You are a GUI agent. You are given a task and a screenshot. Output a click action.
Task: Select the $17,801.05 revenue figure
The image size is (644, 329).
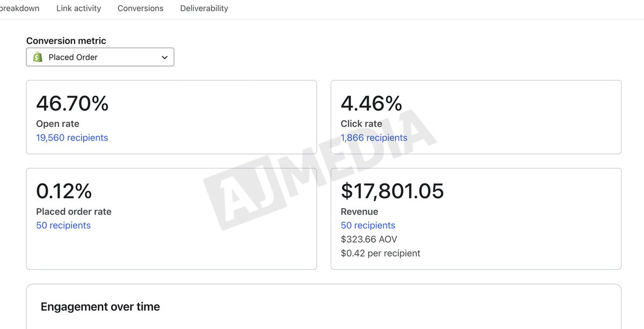392,191
